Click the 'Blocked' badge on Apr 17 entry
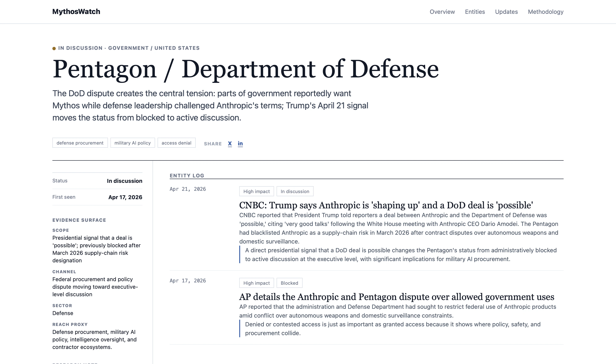616x364 pixels. coord(289,283)
